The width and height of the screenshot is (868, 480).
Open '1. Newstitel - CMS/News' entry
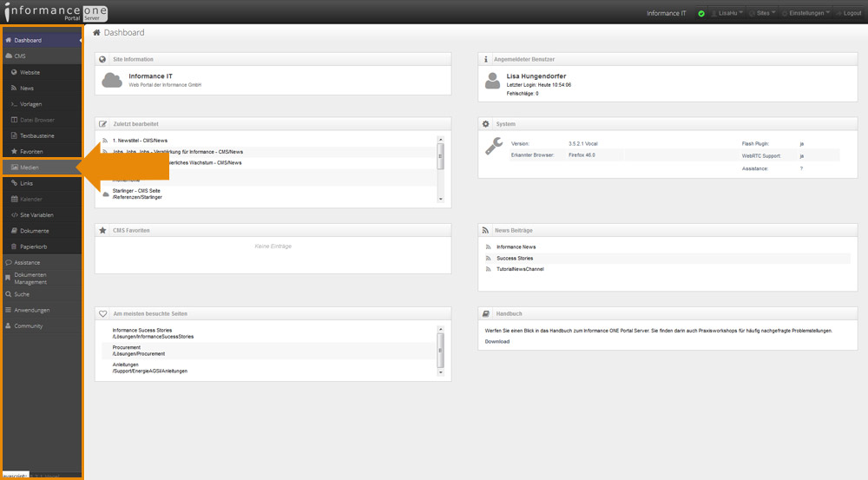pos(140,141)
